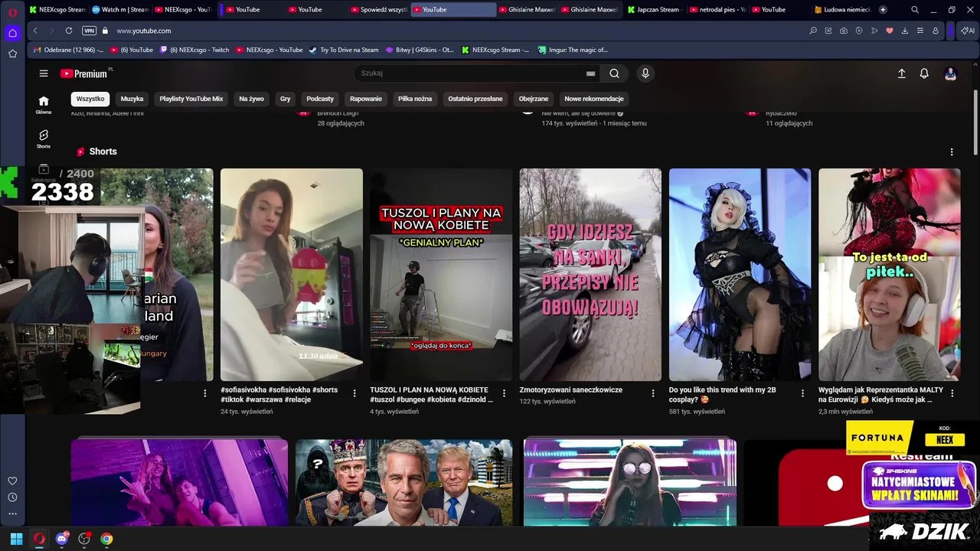980x551 pixels.
Task: Select the Muzyka filter chip
Action: click(x=132, y=99)
